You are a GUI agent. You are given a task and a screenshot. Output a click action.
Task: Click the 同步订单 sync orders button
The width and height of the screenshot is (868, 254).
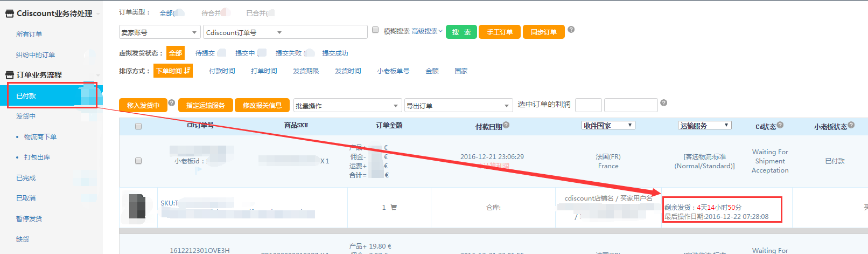point(544,32)
